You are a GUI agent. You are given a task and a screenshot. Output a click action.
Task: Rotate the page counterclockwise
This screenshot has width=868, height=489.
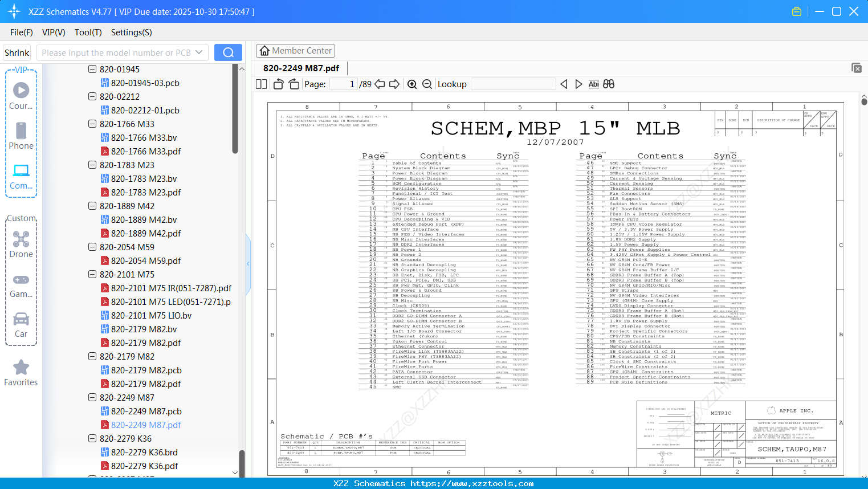[279, 84]
